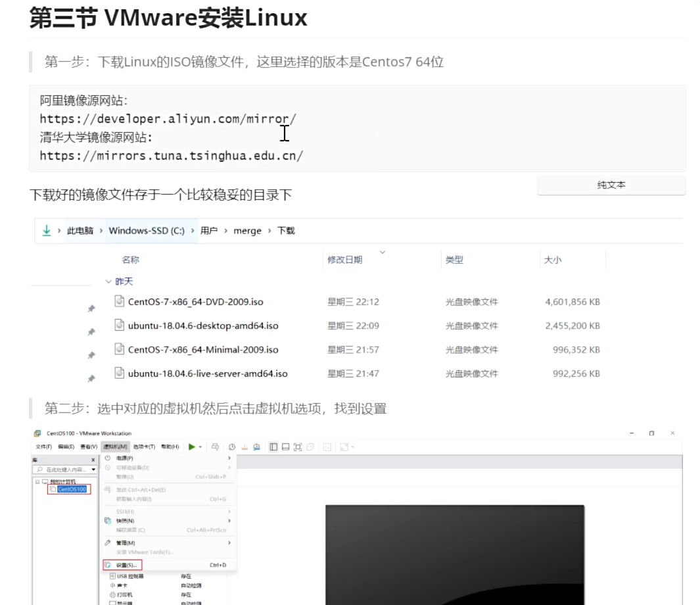700x605 pixels.
Task: Expand the chevron after 此电脑 breadcrumb
Action: [x=101, y=230]
